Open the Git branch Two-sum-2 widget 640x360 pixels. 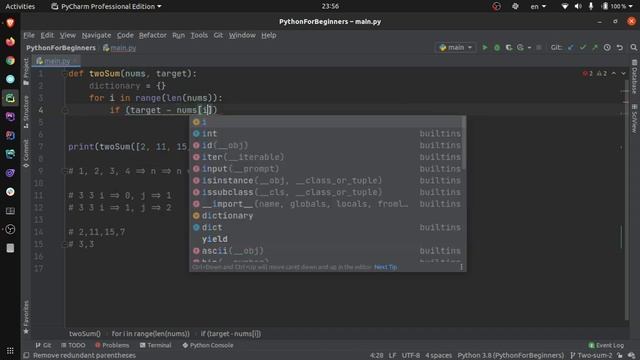pos(591,356)
